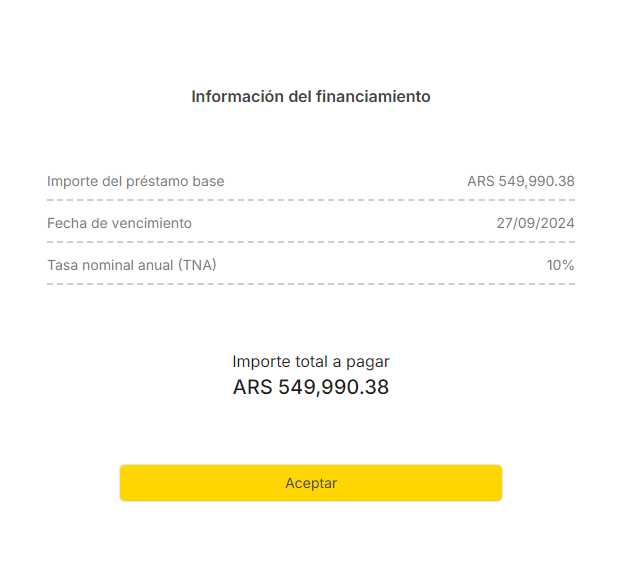
Task: Click "ARS" in the base loan row value
Action: [x=480, y=181]
